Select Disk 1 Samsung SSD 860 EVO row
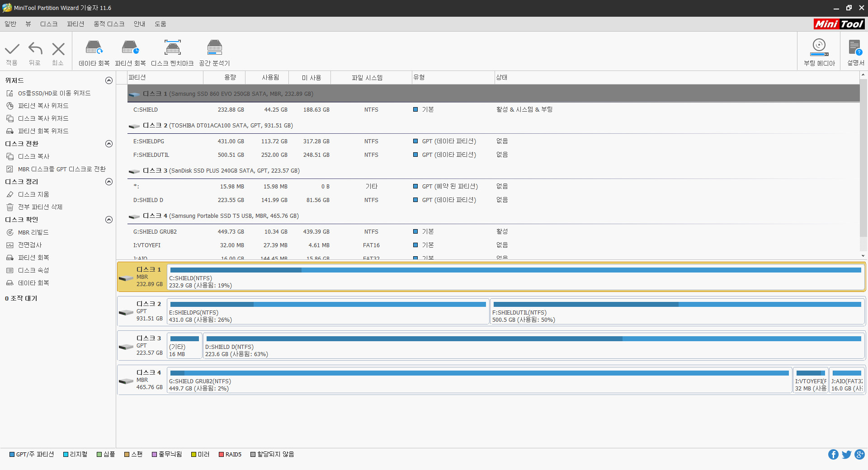This screenshot has height=470, width=868. tap(493, 94)
